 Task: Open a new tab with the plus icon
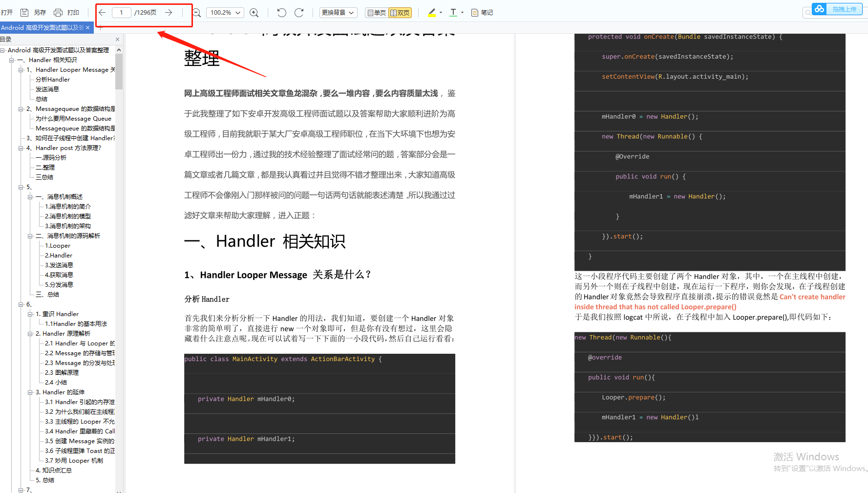coord(101,27)
